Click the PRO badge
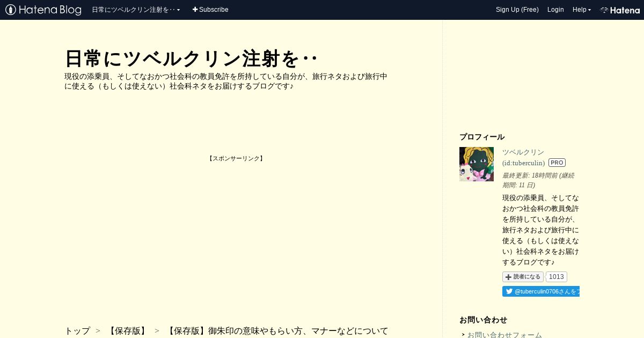The width and height of the screenshot is (644, 338). tap(557, 163)
